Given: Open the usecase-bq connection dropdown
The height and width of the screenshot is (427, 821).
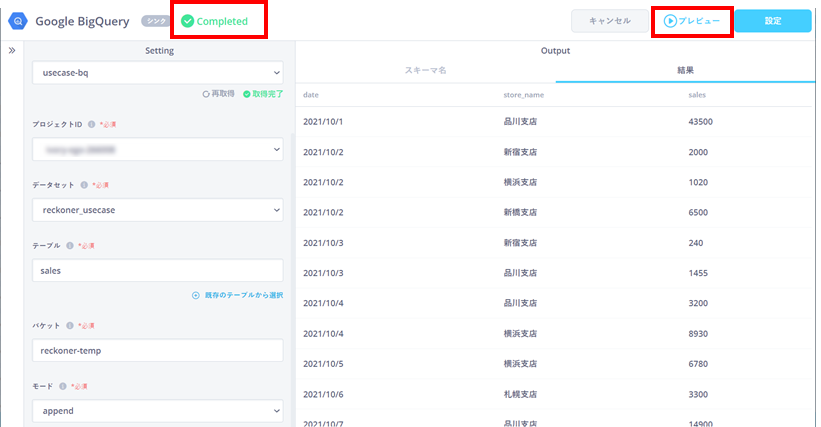Looking at the screenshot, I should (x=158, y=73).
